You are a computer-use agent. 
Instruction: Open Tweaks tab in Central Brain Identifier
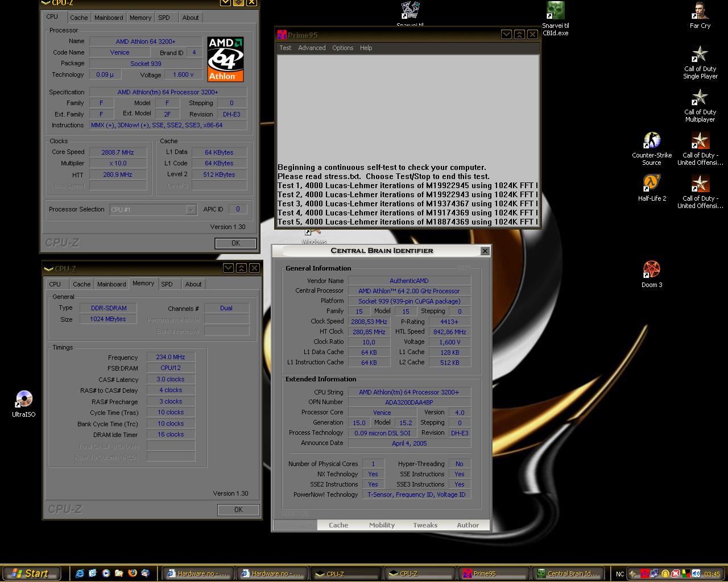(425, 525)
